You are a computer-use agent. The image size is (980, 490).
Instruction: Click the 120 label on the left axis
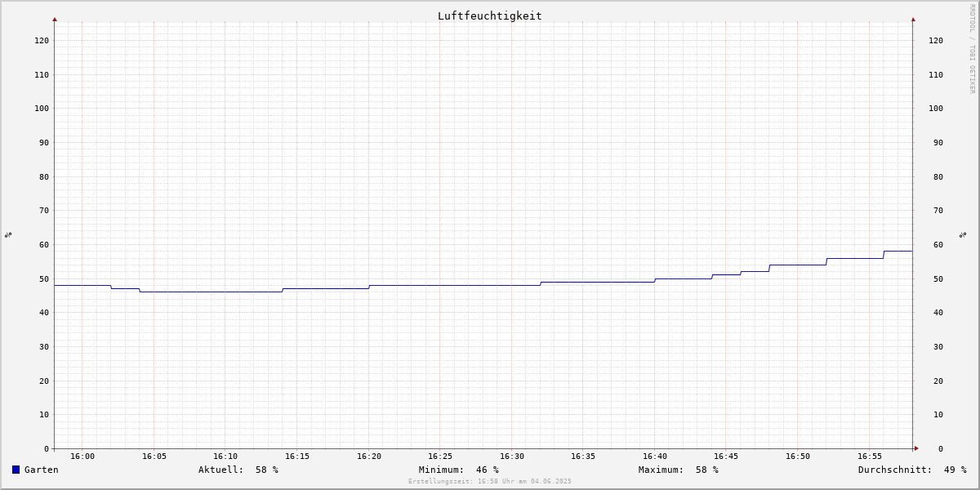point(42,40)
